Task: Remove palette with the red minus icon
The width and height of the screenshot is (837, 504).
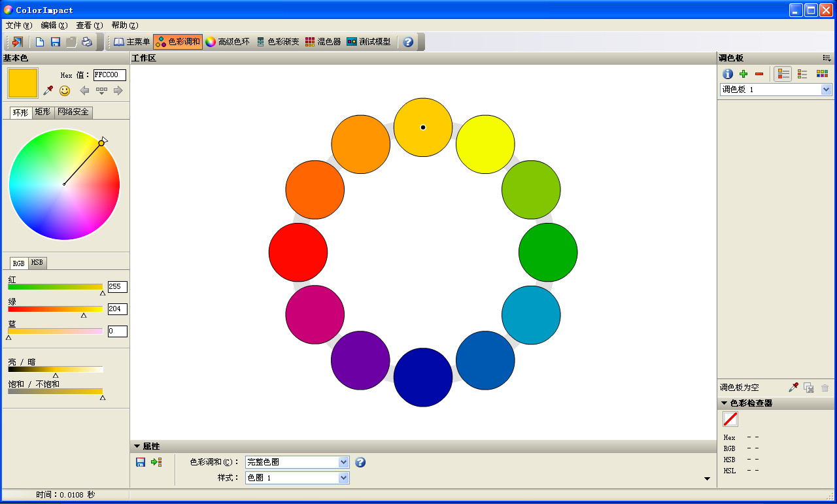Action: [x=759, y=74]
